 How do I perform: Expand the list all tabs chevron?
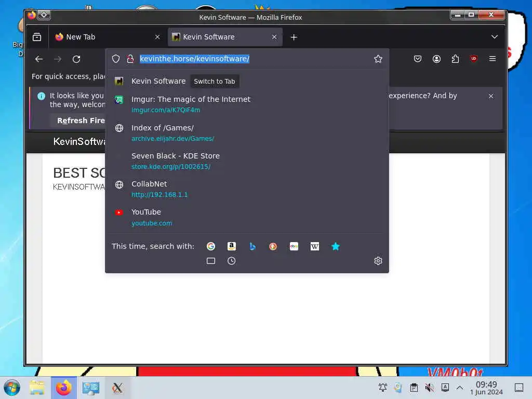click(x=495, y=37)
